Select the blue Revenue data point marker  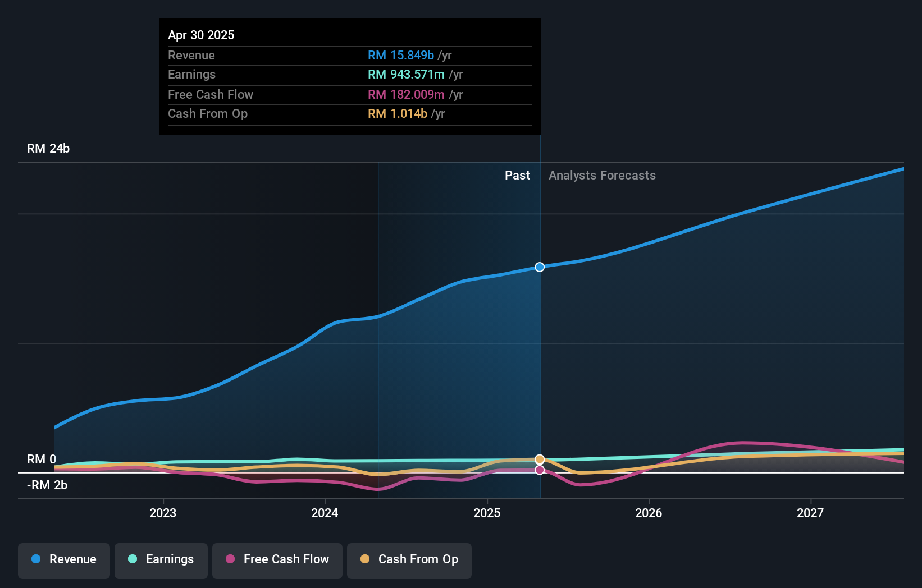(540, 267)
